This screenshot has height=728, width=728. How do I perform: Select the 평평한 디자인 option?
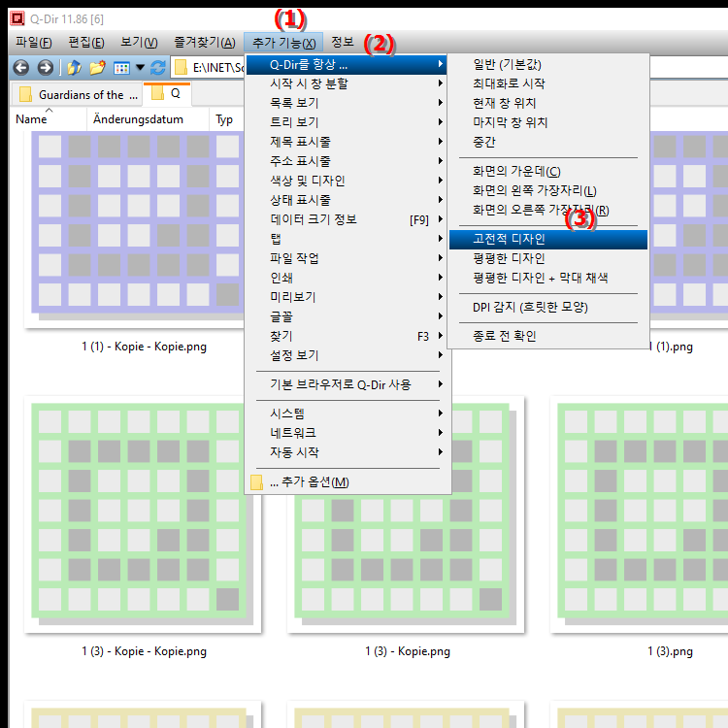pyautogui.click(x=548, y=258)
